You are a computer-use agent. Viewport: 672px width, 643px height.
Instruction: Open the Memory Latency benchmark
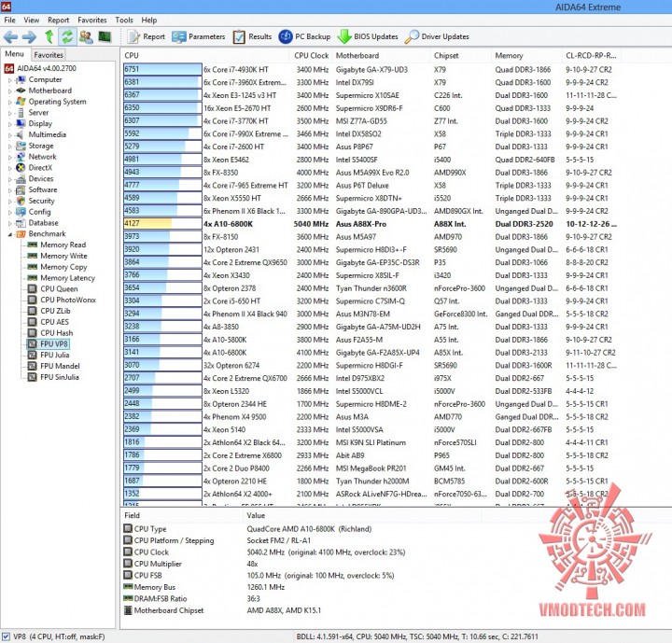67,278
